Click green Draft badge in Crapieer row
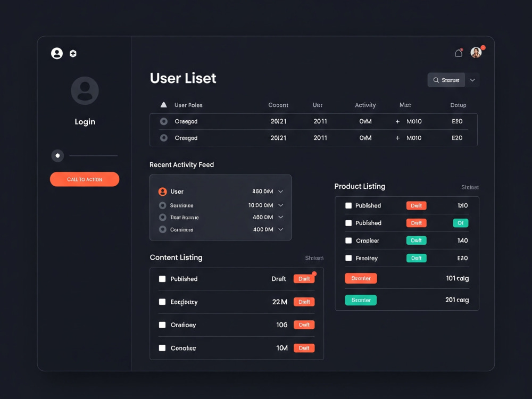 click(x=417, y=240)
